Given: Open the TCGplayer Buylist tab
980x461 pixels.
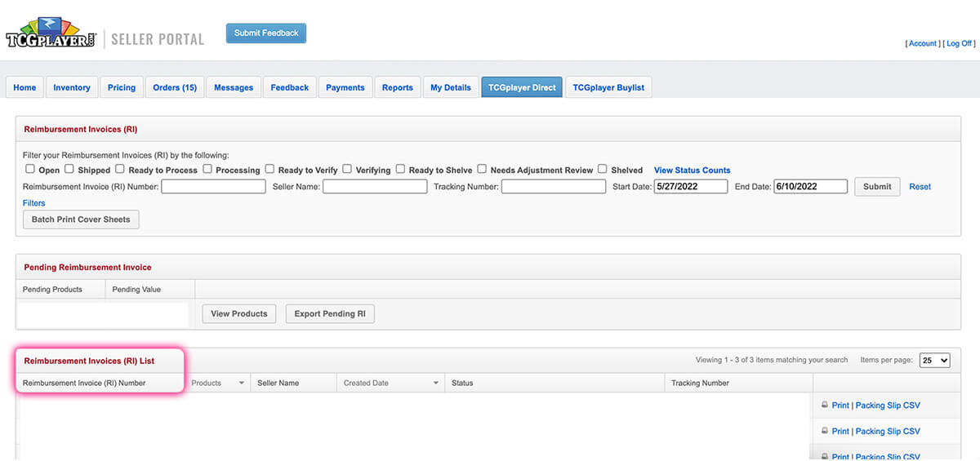Looking at the screenshot, I should 608,87.
